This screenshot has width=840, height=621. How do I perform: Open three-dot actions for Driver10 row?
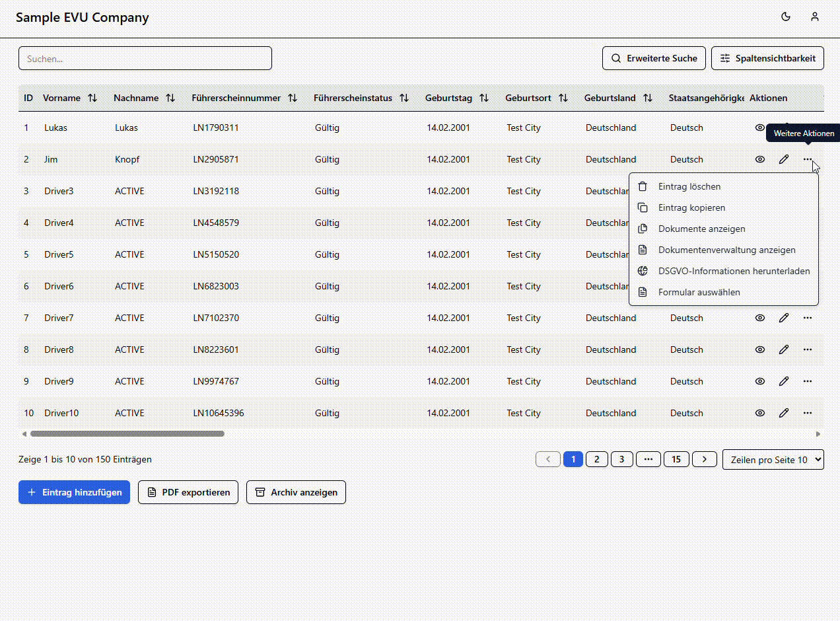(808, 413)
